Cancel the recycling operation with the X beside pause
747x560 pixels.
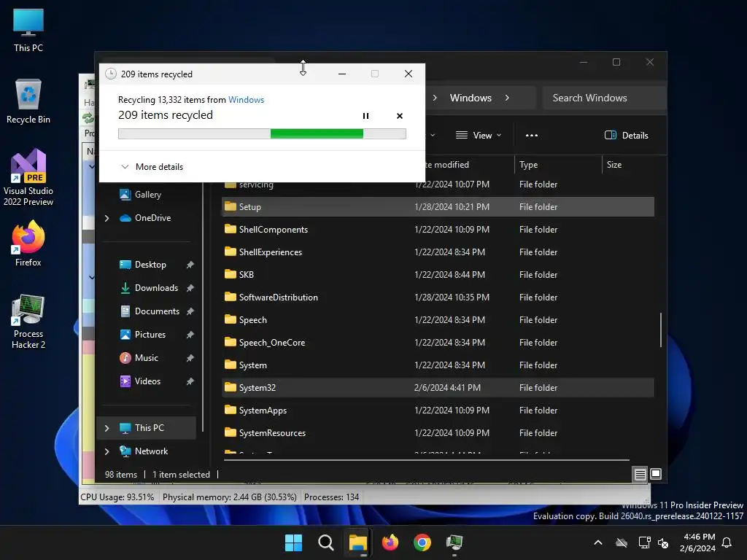pyautogui.click(x=400, y=116)
